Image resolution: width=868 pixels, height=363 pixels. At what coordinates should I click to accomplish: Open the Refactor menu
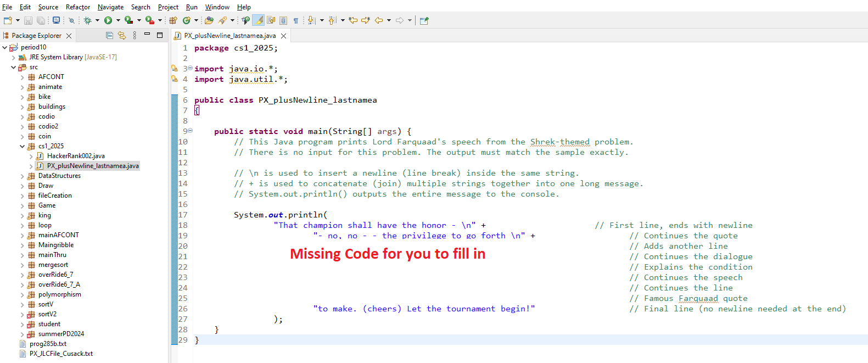pos(78,7)
